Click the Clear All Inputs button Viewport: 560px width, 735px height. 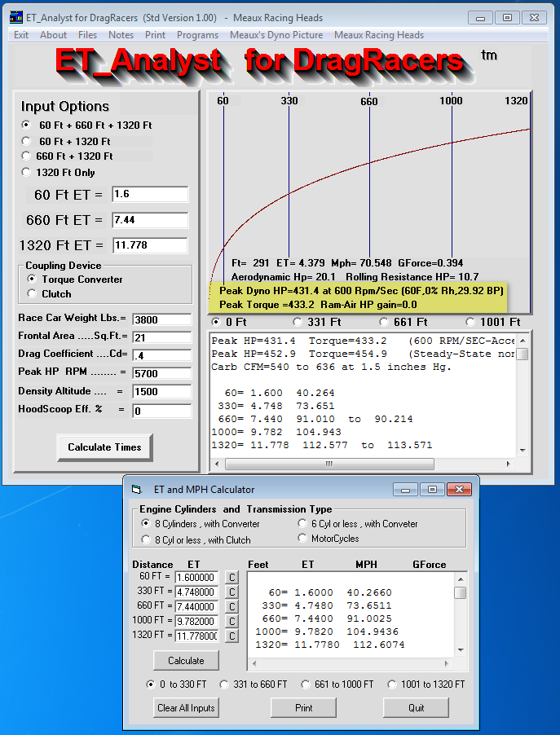(186, 708)
